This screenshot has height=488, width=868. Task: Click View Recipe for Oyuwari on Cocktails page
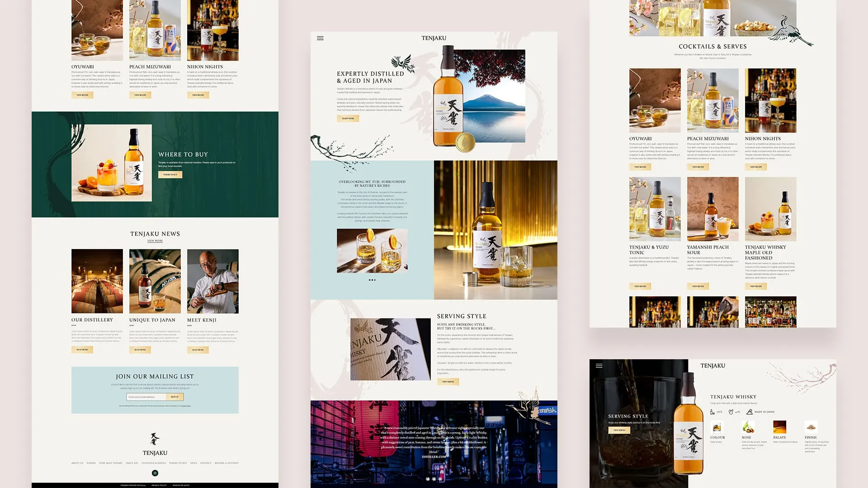640,167
